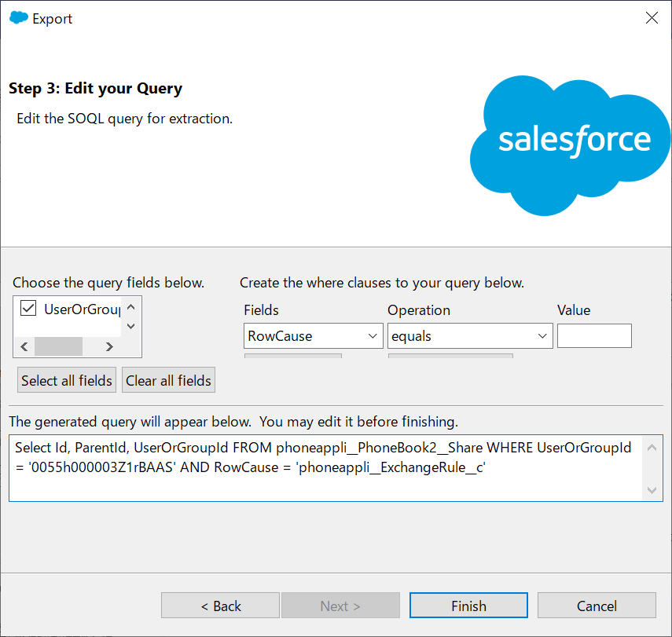Screen dimensions: 672x637
Task: Click the Fields column label
Action: click(x=261, y=309)
